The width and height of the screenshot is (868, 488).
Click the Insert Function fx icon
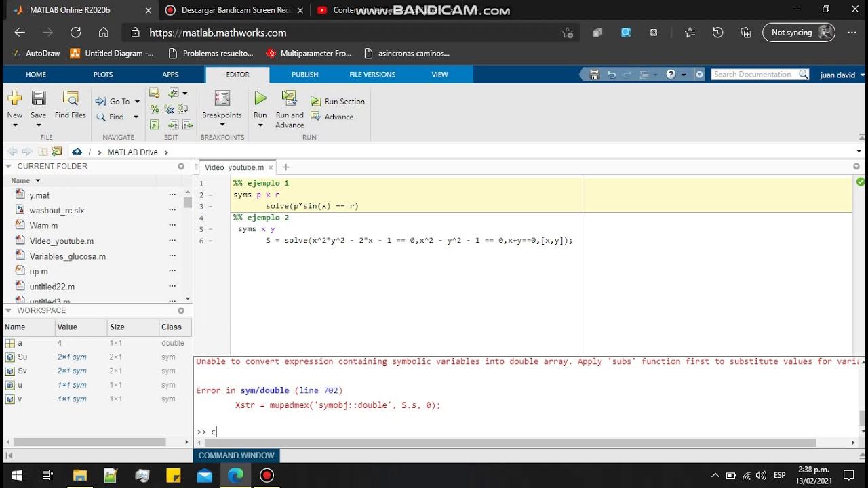click(x=174, y=93)
